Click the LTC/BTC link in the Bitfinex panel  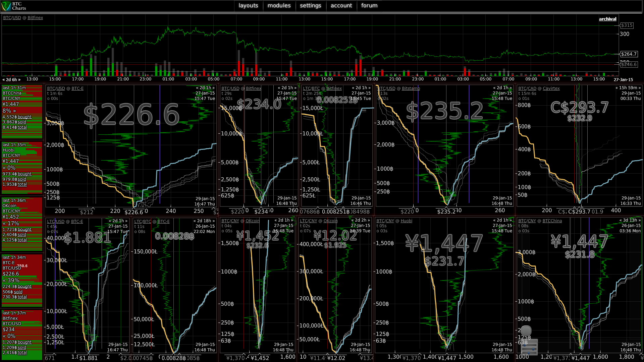point(312,88)
